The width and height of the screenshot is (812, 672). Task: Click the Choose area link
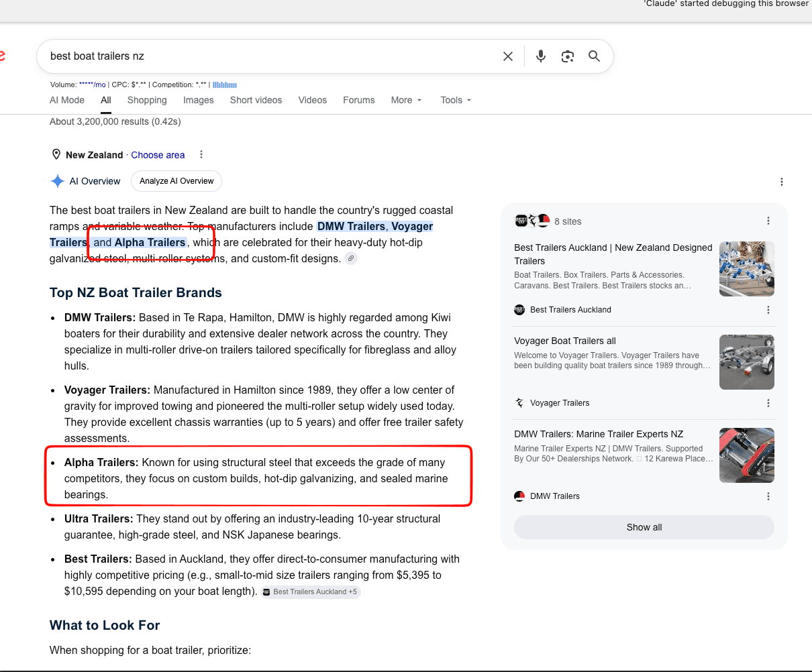pos(158,155)
